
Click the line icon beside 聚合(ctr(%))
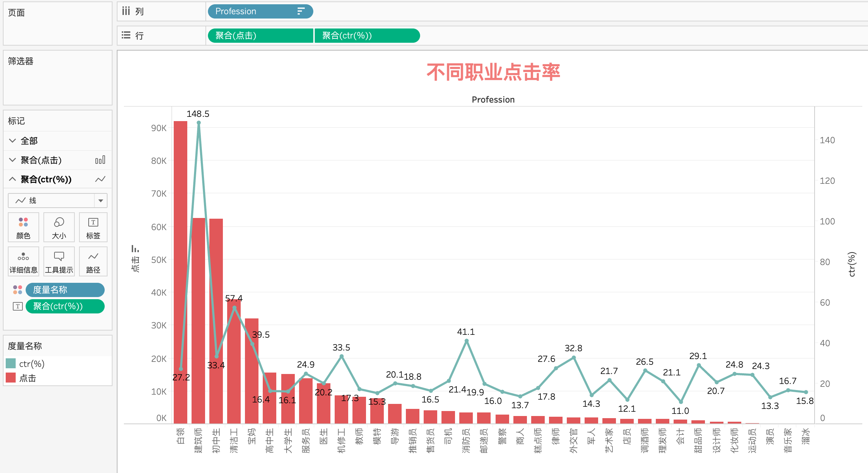[x=100, y=179]
